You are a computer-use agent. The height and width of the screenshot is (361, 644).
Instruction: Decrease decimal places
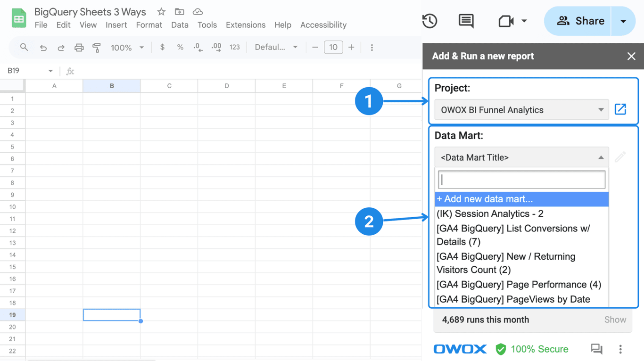[198, 47]
